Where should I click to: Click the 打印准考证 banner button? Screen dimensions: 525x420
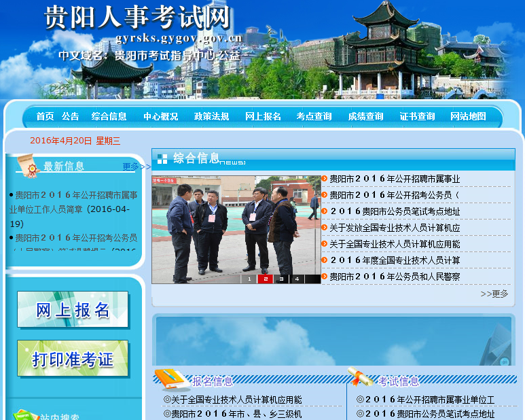(x=73, y=359)
